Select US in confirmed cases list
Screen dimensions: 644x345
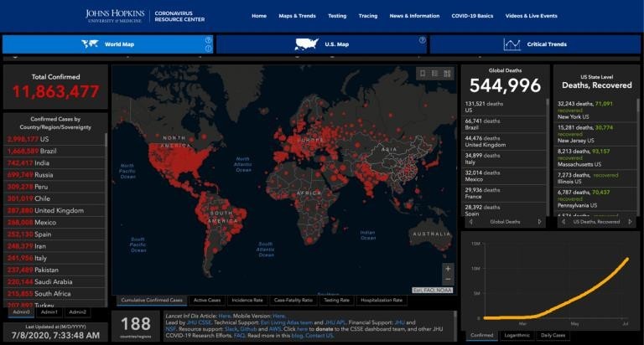(x=55, y=139)
